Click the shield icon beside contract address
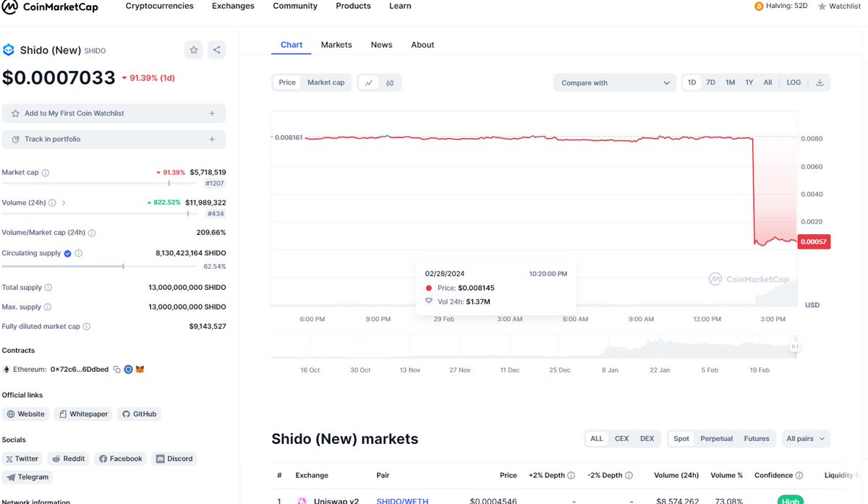The height and width of the screenshot is (504, 868). point(128,370)
